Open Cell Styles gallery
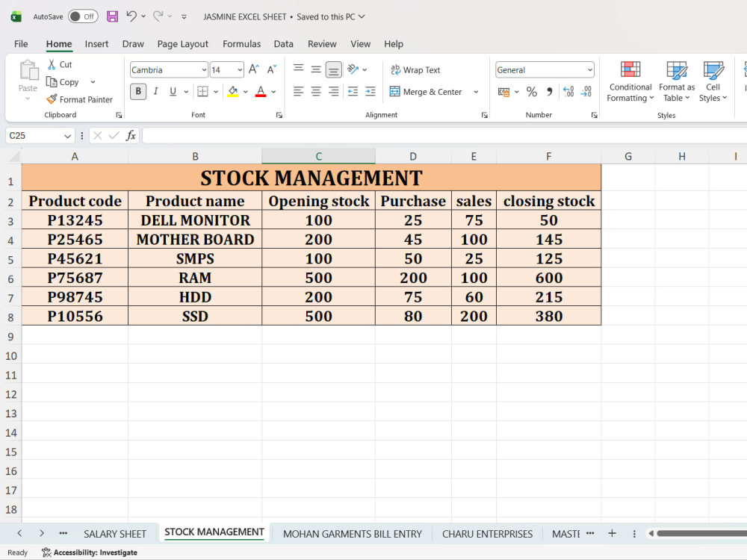The width and height of the screenshot is (747, 560). coord(713,81)
